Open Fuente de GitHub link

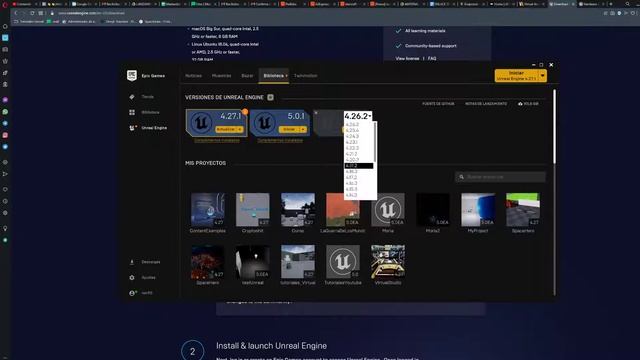(x=438, y=104)
